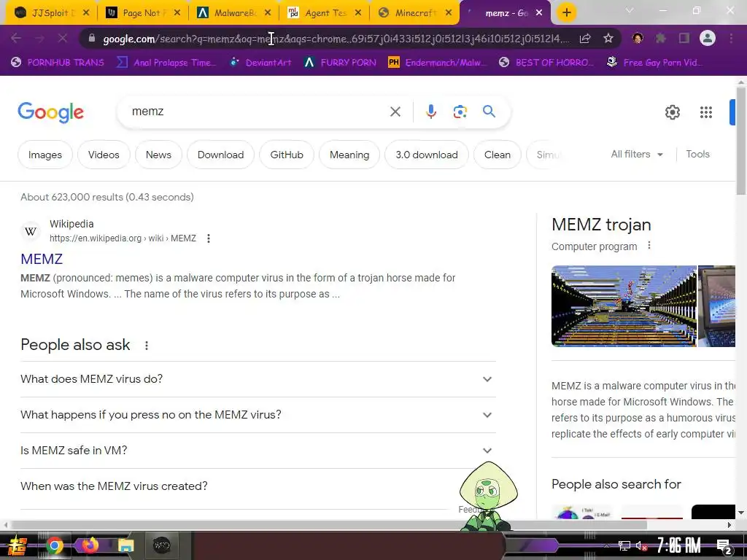Open the Start menu on the taskbar

click(x=18, y=545)
